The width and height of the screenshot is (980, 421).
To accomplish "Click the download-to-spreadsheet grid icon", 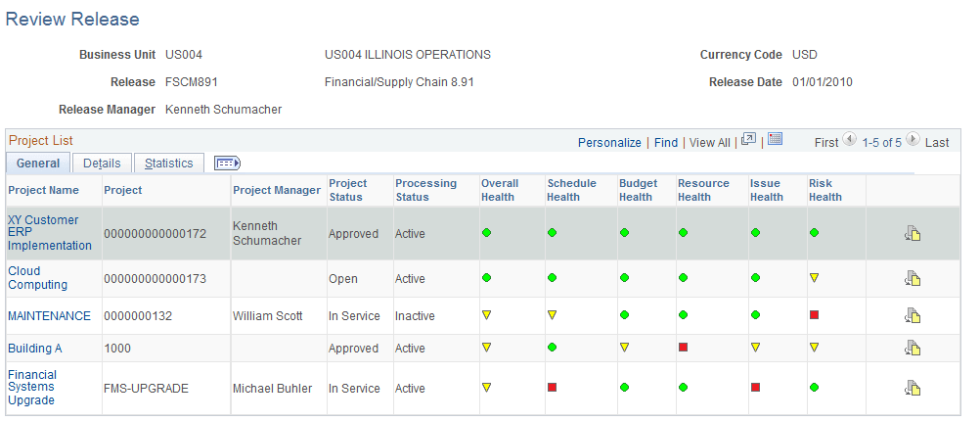I will pyautogui.click(x=775, y=141).
